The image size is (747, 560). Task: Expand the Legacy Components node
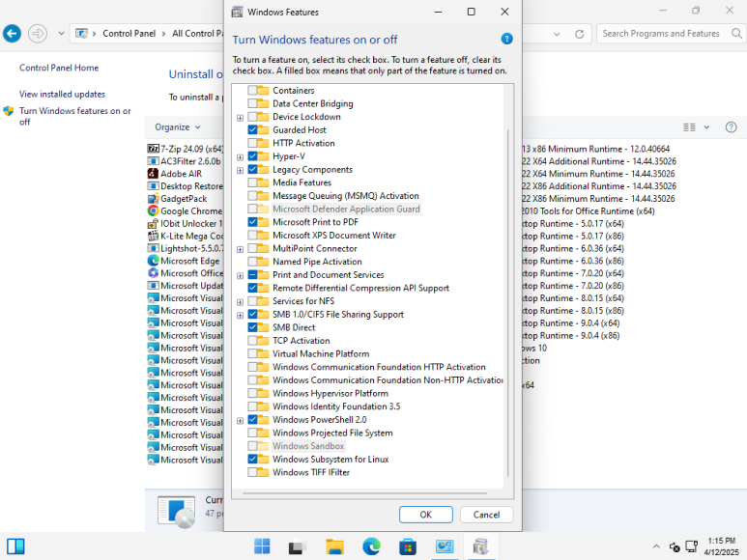coord(240,170)
